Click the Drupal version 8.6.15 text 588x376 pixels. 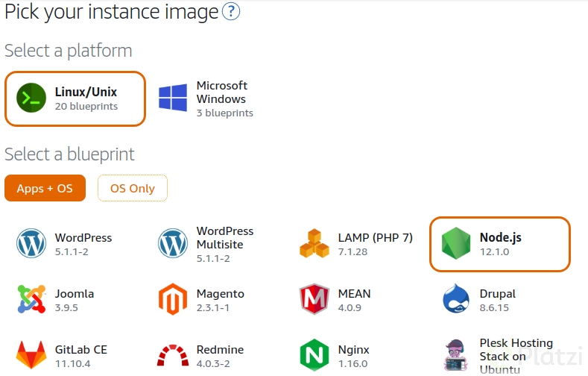(494, 307)
